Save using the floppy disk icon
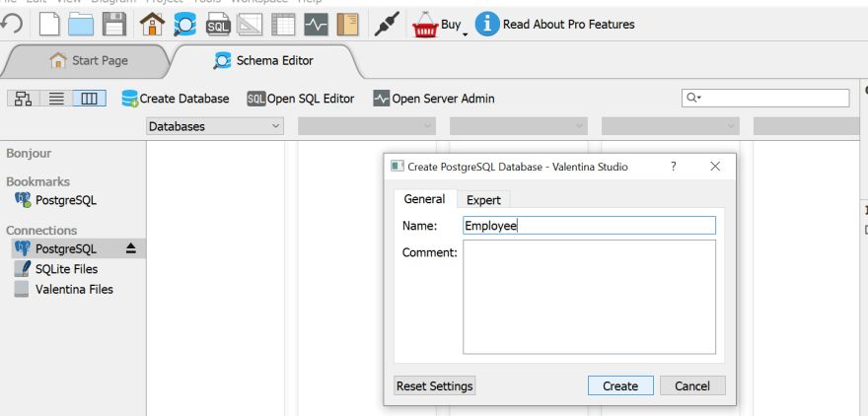Screen dimensions: 868x416 pyautogui.click(x=114, y=25)
